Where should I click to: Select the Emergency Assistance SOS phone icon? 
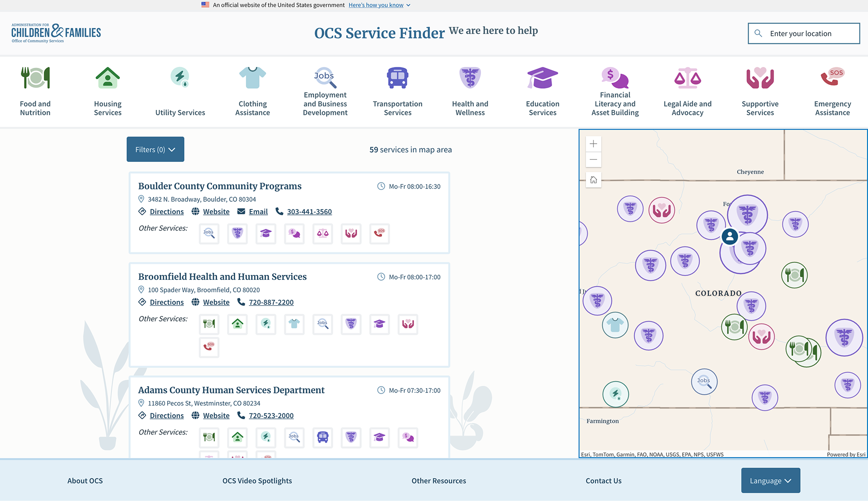832,77
